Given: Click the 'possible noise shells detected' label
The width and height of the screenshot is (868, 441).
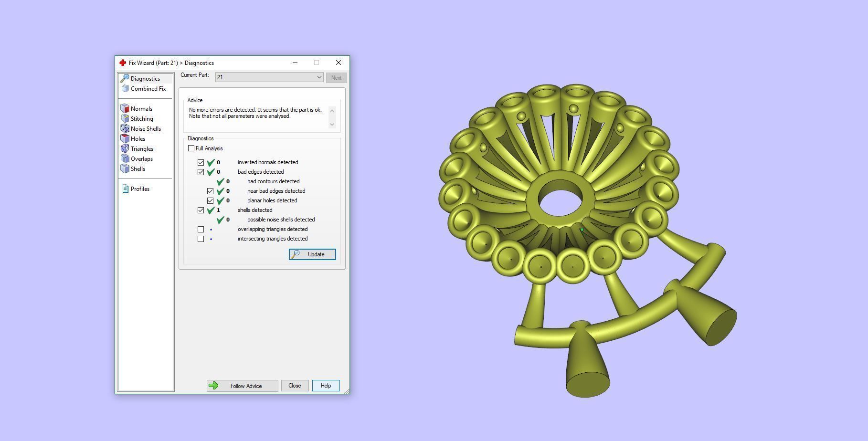Looking at the screenshot, I should pyautogui.click(x=281, y=220).
